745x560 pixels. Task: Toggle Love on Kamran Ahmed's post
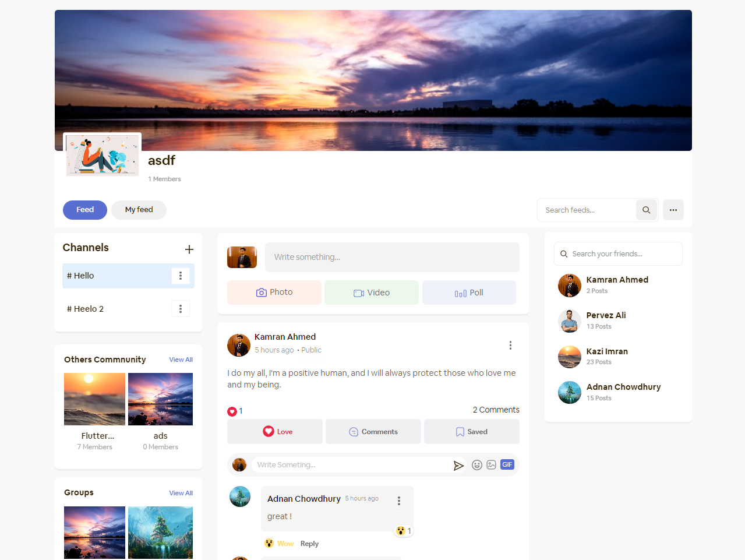(275, 432)
